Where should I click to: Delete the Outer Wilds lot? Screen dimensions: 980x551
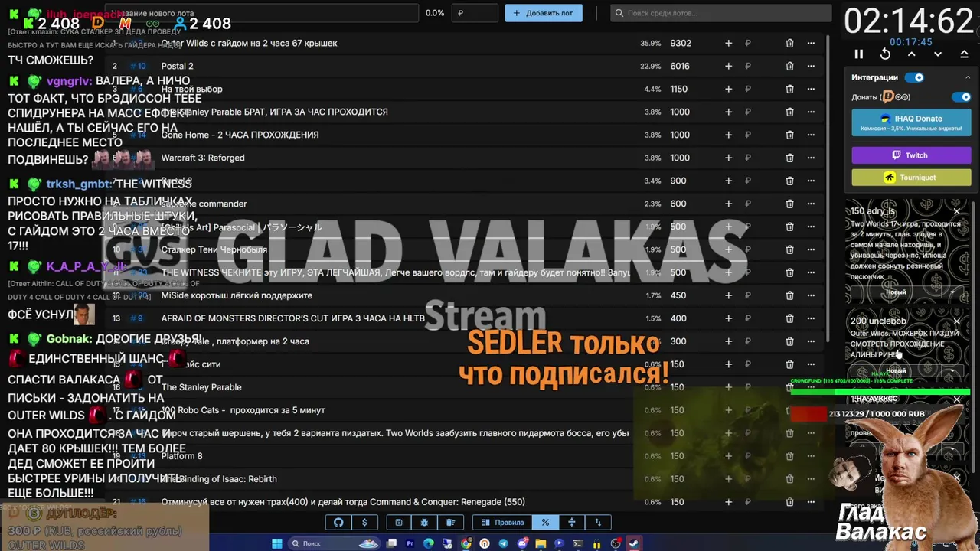pyautogui.click(x=789, y=44)
